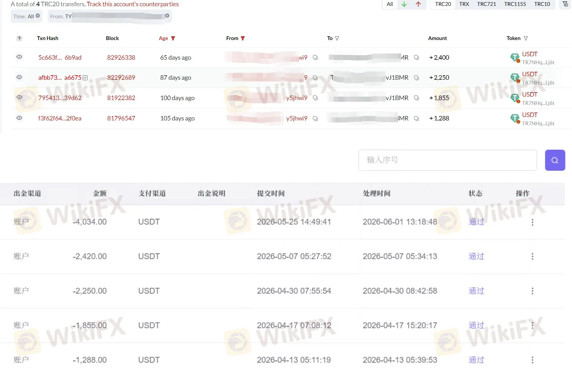
Task: Switch to the TRC20 tab
Action: tap(443, 4)
